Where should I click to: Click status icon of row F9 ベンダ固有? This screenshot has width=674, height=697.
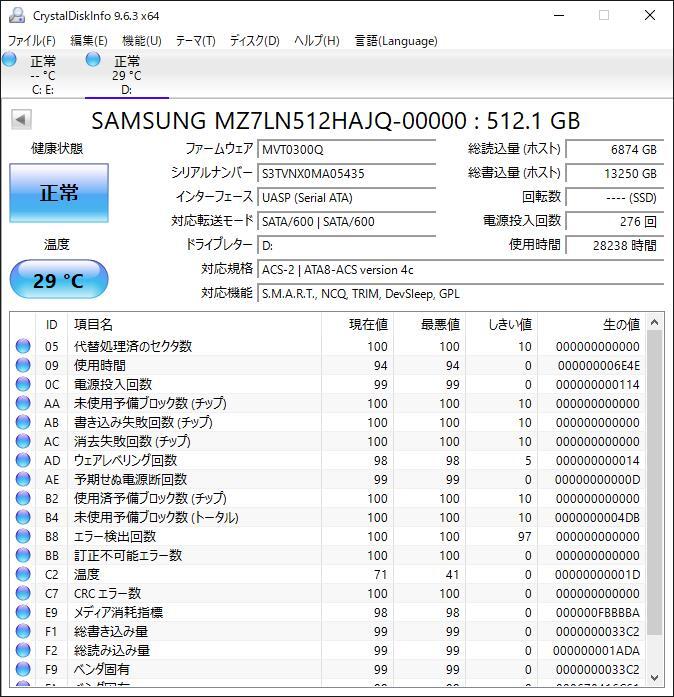[23, 669]
